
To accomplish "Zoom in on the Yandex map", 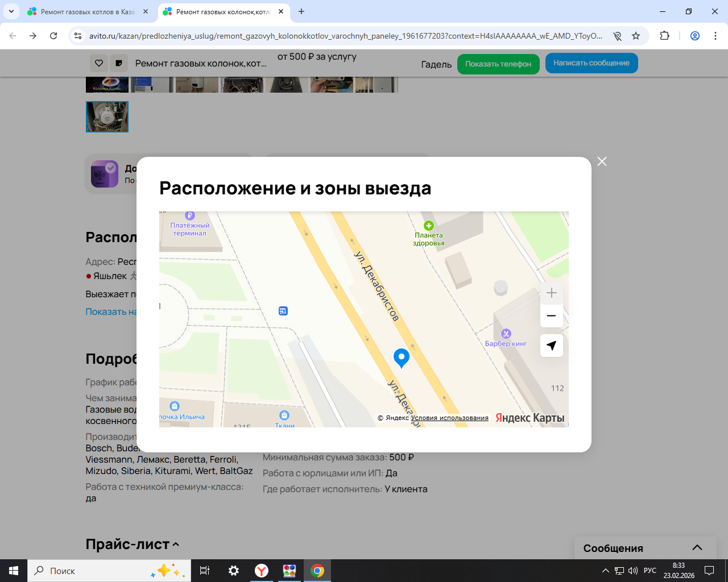I will tap(551, 293).
